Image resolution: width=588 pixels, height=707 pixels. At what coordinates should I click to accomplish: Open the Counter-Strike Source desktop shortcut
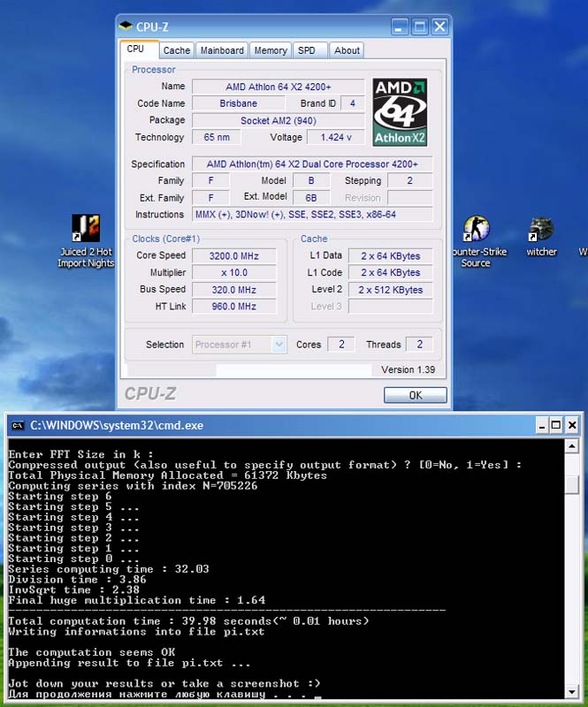[x=478, y=241]
